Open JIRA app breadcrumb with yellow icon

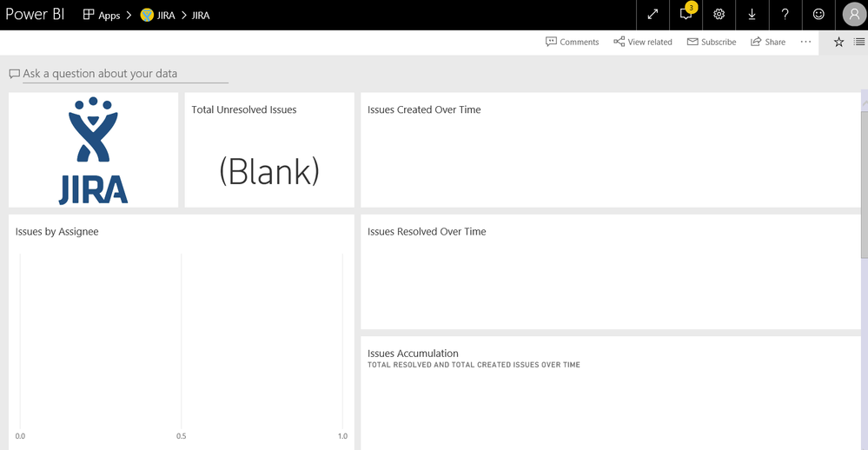point(158,16)
